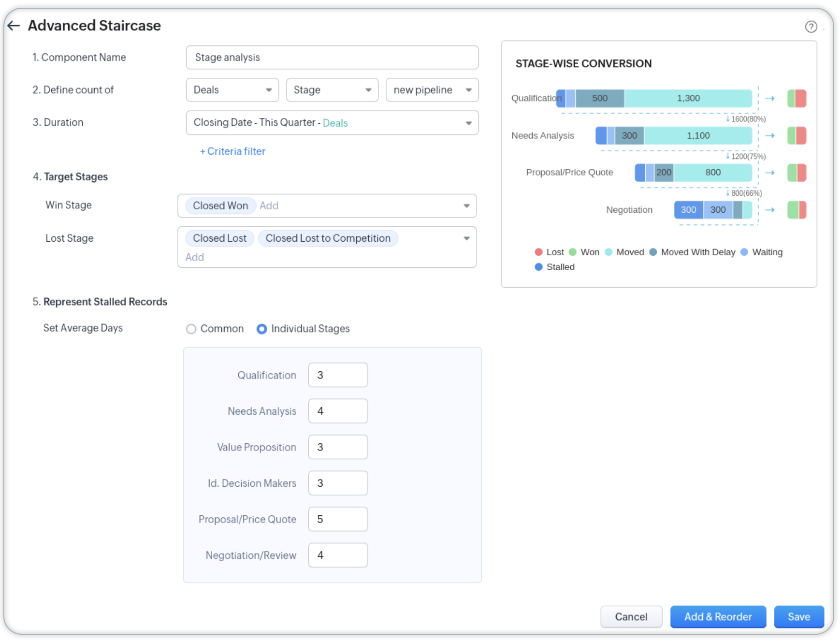Screen dimensions: 840x642
Task: Click the arrow icon in Needs Analysis row
Action: [770, 136]
